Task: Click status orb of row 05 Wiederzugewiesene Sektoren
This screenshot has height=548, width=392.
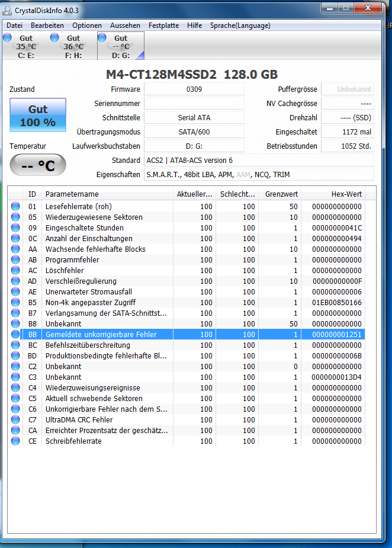Action: coord(15,217)
